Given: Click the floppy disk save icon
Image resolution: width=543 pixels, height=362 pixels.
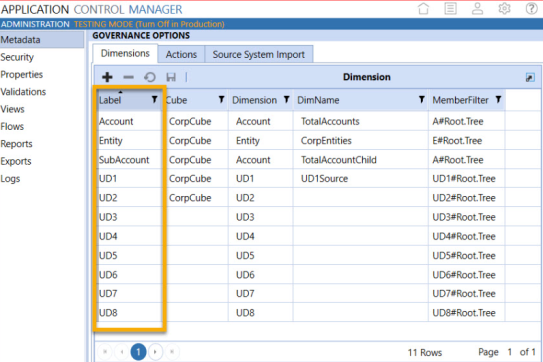Looking at the screenshot, I should pos(171,77).
